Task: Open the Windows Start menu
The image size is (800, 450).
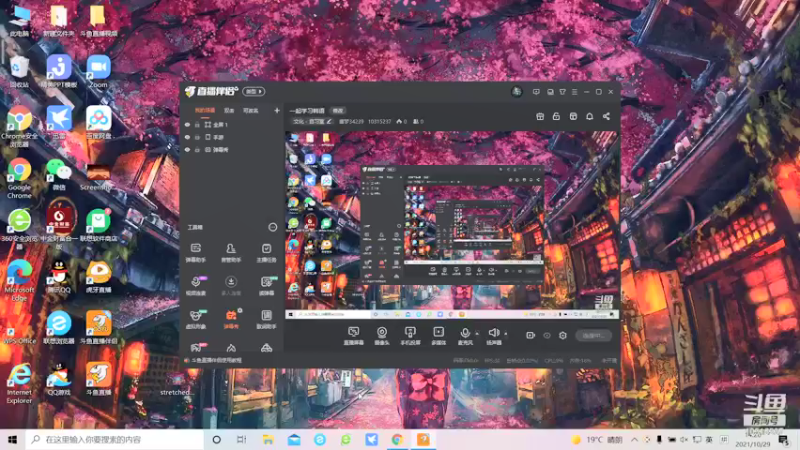Action: click(13, 439)
